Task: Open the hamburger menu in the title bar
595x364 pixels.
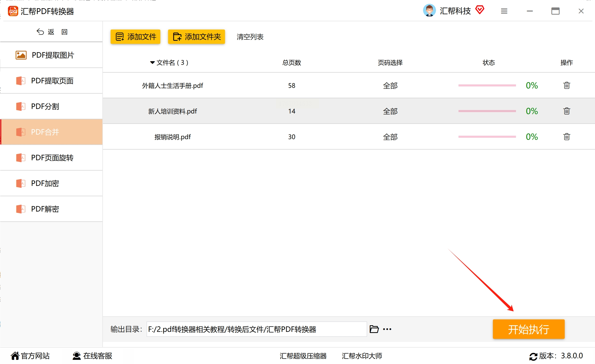Action: click(x=504, y=11)
